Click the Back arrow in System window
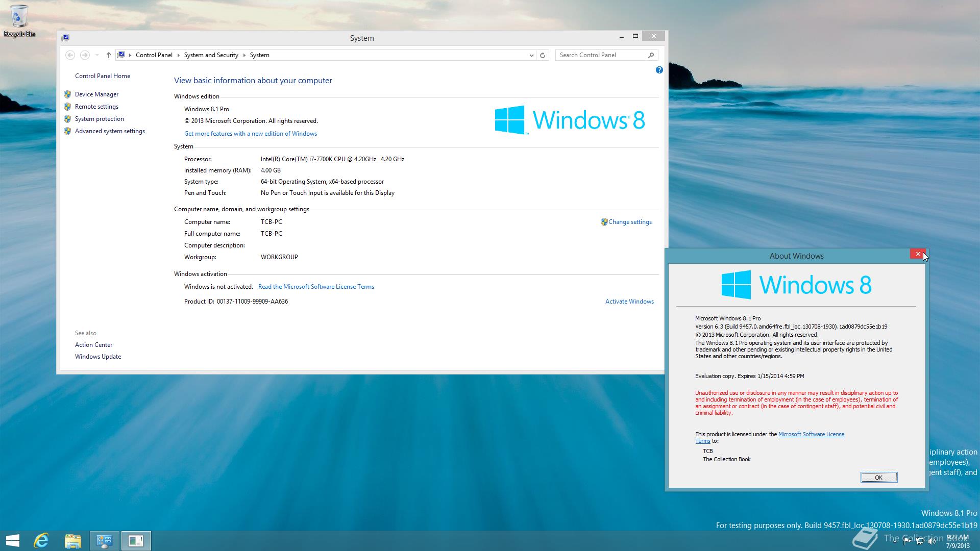Viewport: 980px width, 551px height. 70,55
